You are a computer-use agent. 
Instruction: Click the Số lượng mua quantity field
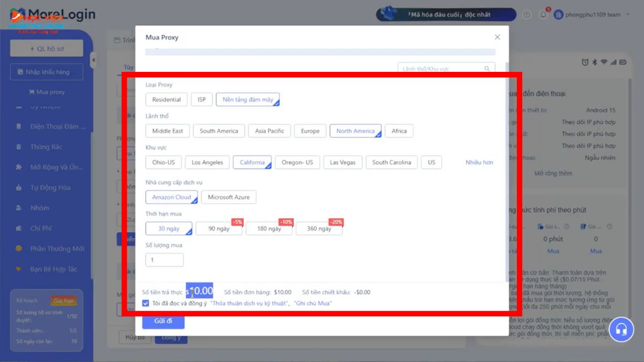click(x=164, y=260)
